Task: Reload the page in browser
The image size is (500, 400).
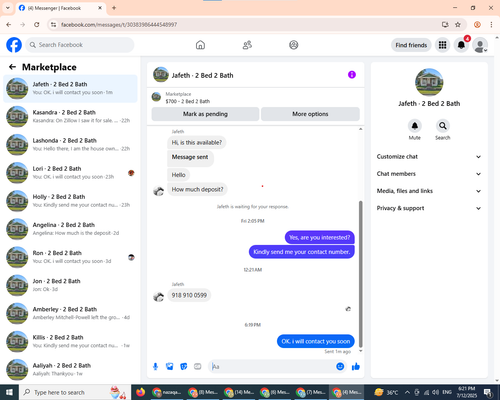Action: click(x=37, y=25)
